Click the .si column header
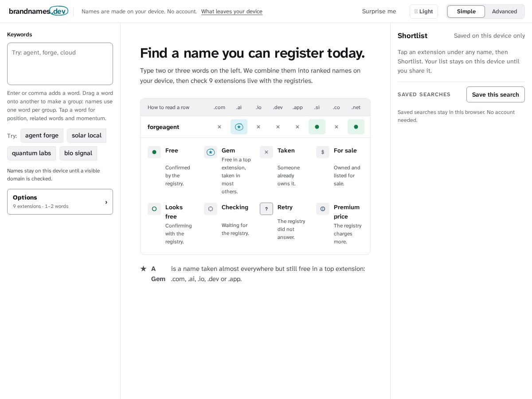Image resolution: width=532 pixels, height=399 pixels. point(317,107)
